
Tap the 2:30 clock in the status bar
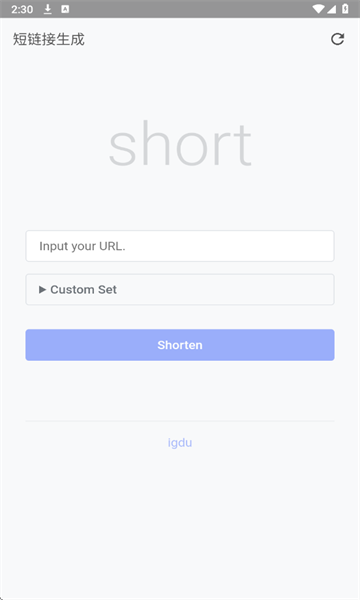click(22, 9)
